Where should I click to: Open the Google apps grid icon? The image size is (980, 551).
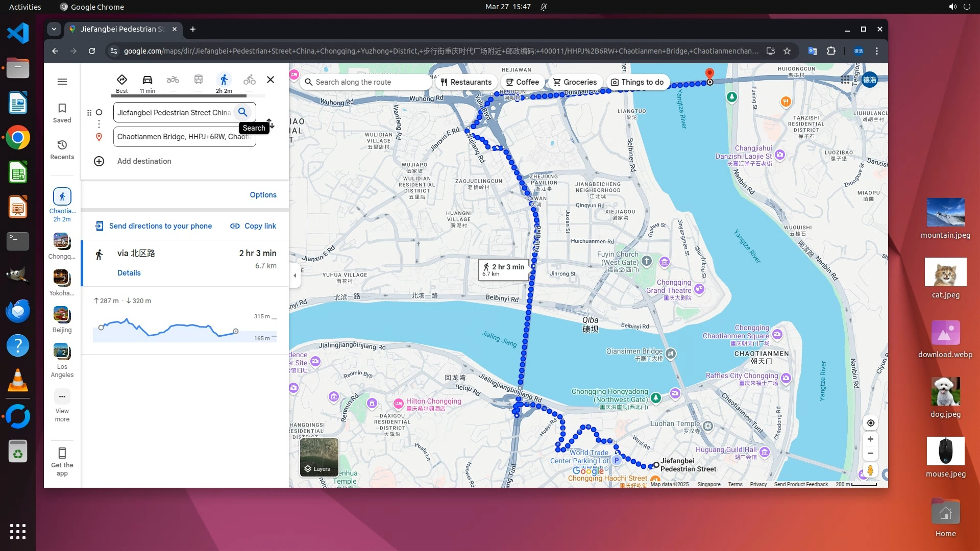click(x=845, y=80)
